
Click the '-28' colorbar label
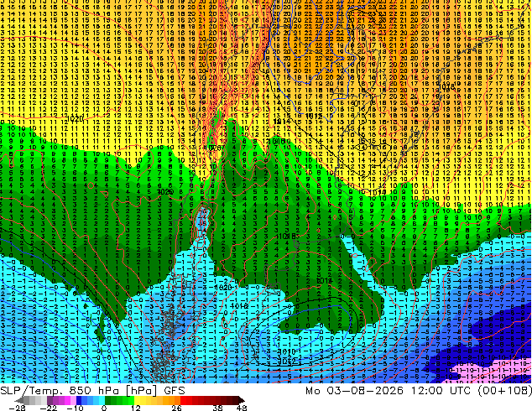[x=17, y=408]
